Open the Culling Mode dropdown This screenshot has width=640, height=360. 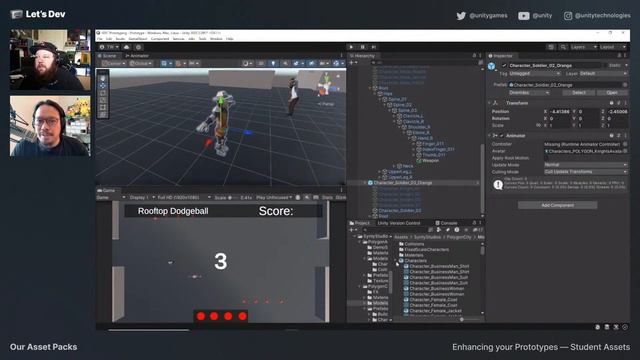click(585, 172)
